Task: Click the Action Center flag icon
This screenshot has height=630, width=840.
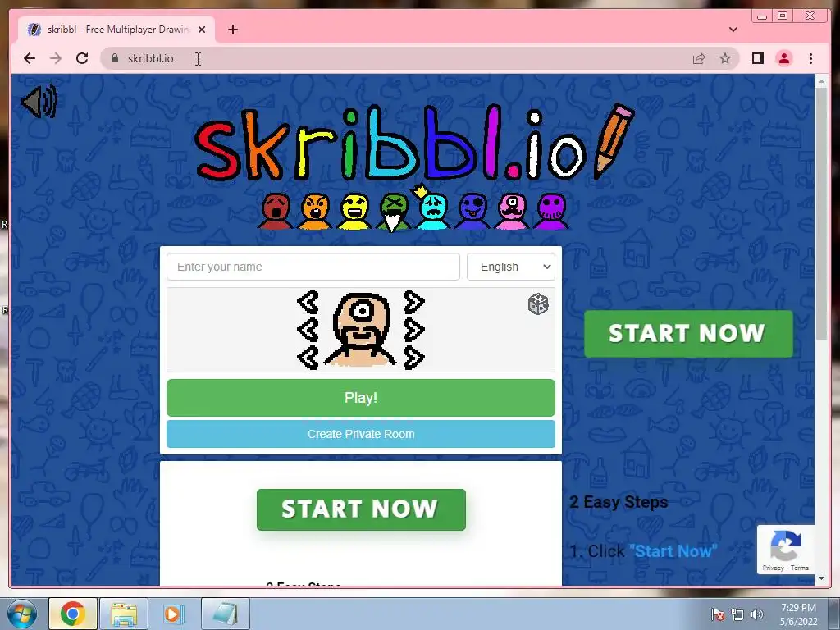Action: (717, 614)
